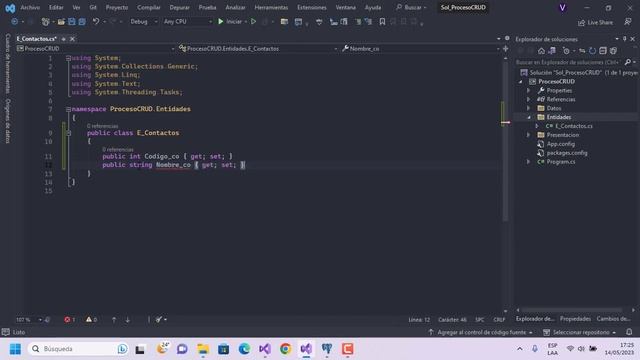Image resolution: width=640 pixels, height=360 pixels.
Task: Open the Editar menu
Action: coord(56,8)
